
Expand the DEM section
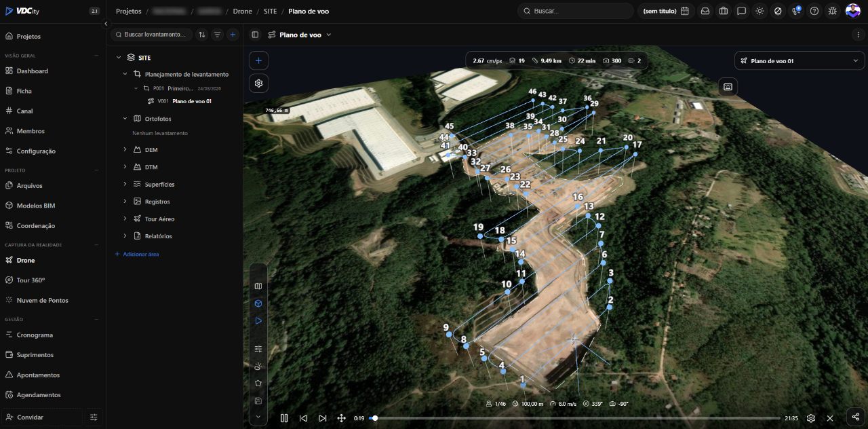pyautogui.click(x=125, y=149)
